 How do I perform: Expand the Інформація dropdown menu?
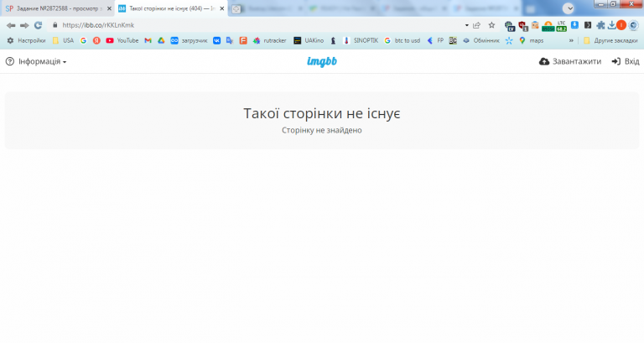pyautogui.click(x=36, y=61)
